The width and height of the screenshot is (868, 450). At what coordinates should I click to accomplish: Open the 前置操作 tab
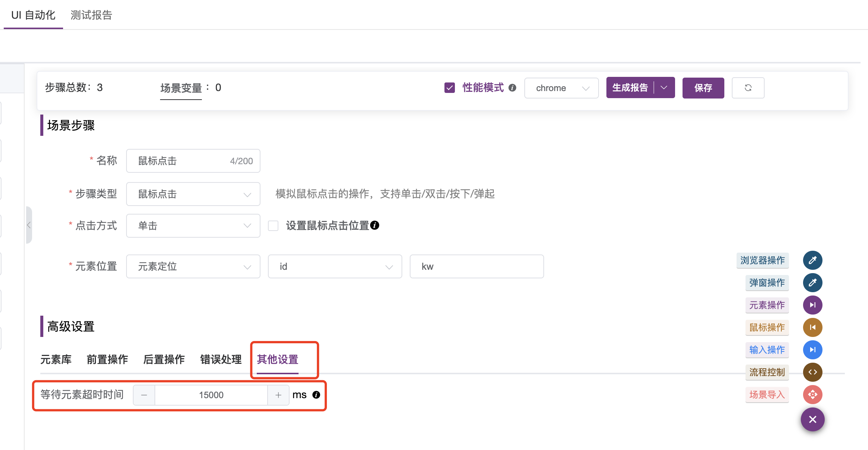tap(107, 359)
